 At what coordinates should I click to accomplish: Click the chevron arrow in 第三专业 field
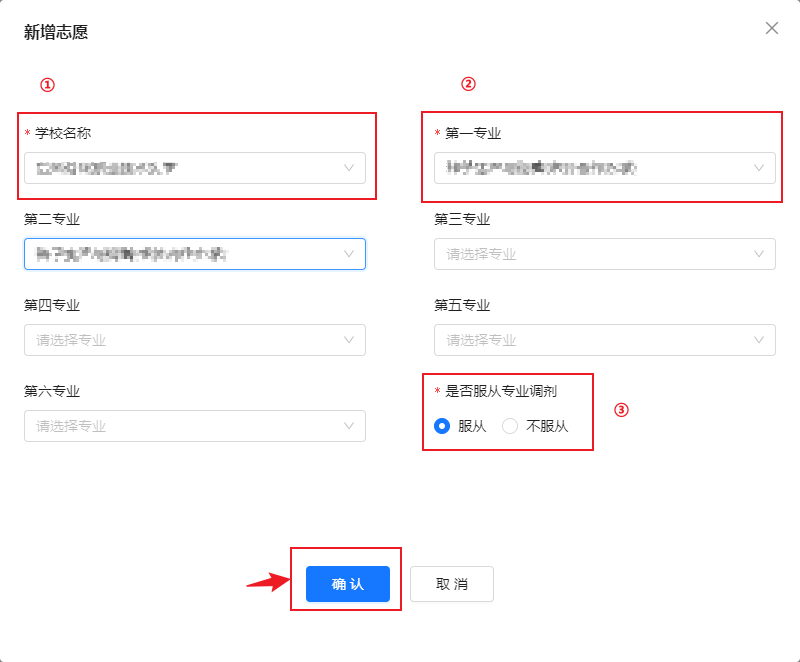pos(759,254)
